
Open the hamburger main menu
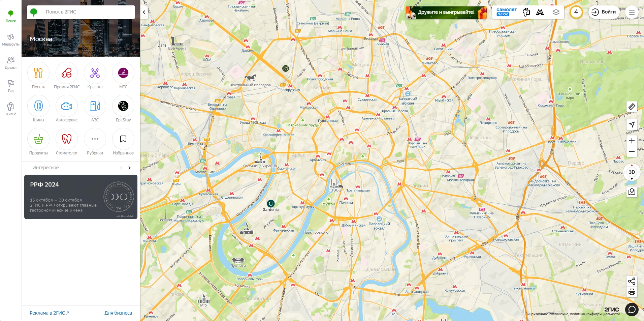click(632, 12)
